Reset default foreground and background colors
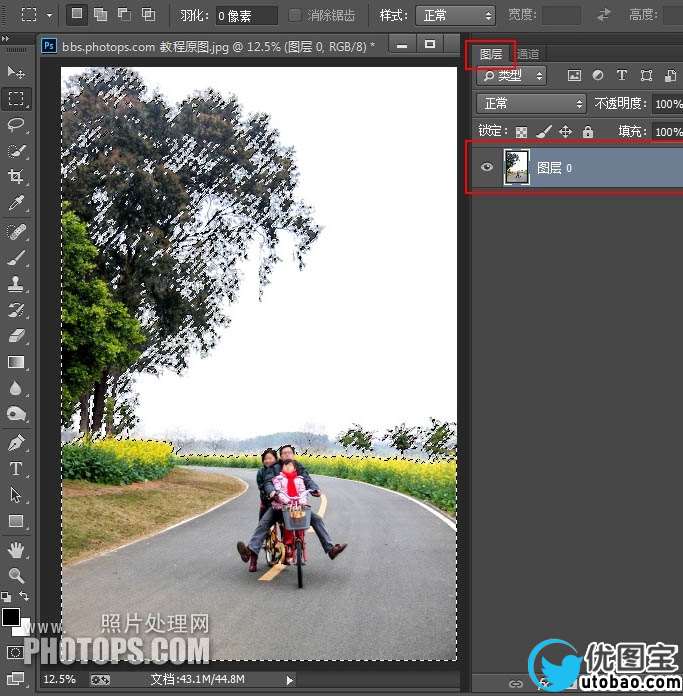The height and width of the screenshot is (696, 683). [x=6, y=597]
